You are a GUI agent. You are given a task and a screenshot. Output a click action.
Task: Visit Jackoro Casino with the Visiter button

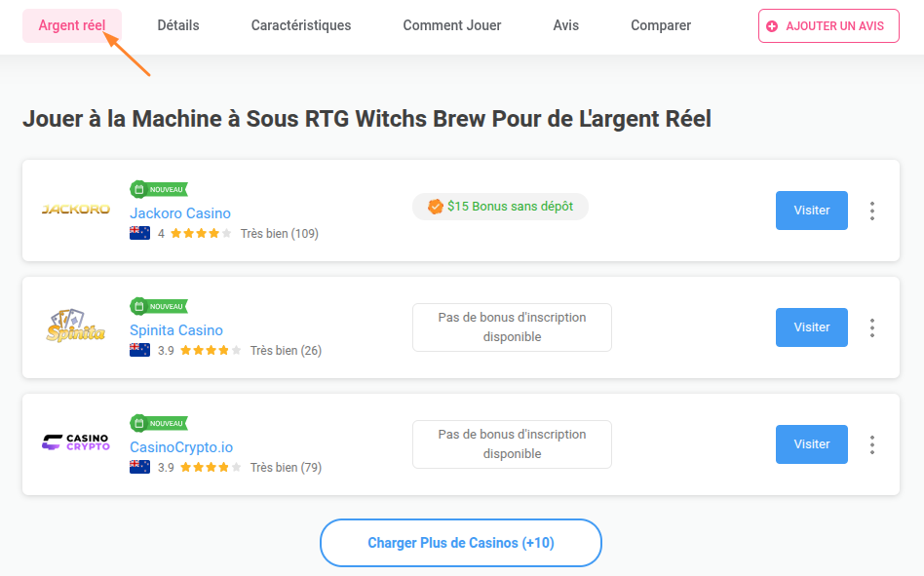[812, 211]
